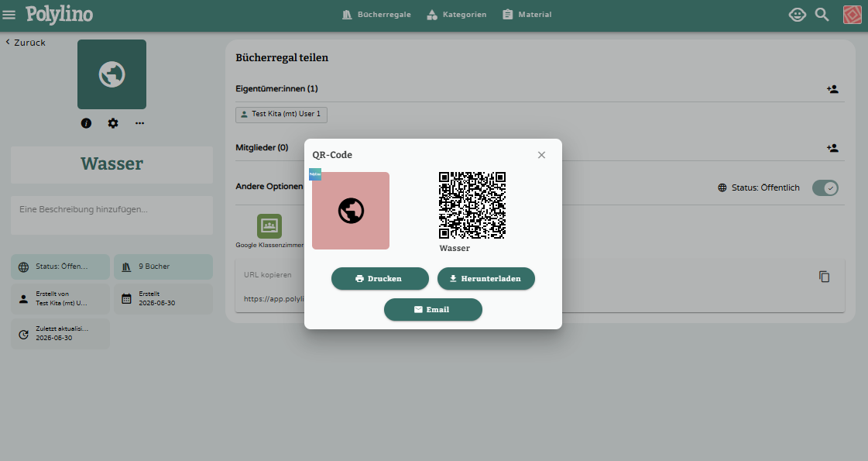This screenshot has width=868, height=461.
Task: Click the 'Erstellt von Test Kita' chip
Action: 60,298
